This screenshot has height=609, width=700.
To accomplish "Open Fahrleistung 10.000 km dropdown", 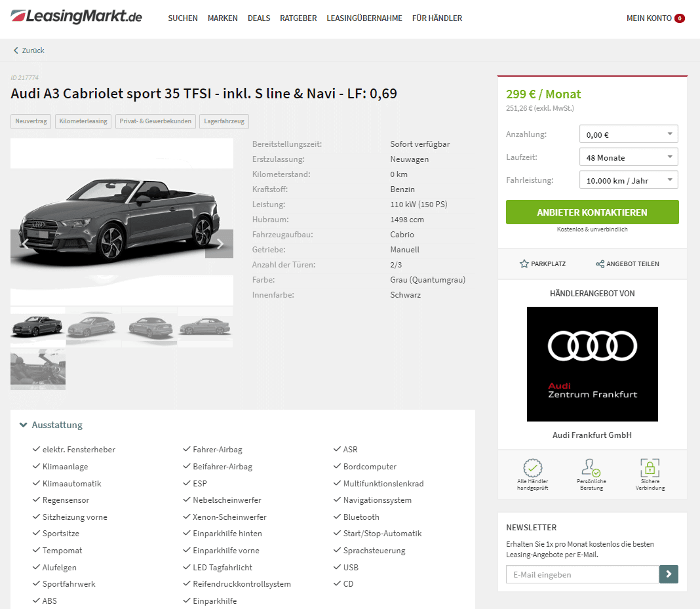I will pos(629,180).
